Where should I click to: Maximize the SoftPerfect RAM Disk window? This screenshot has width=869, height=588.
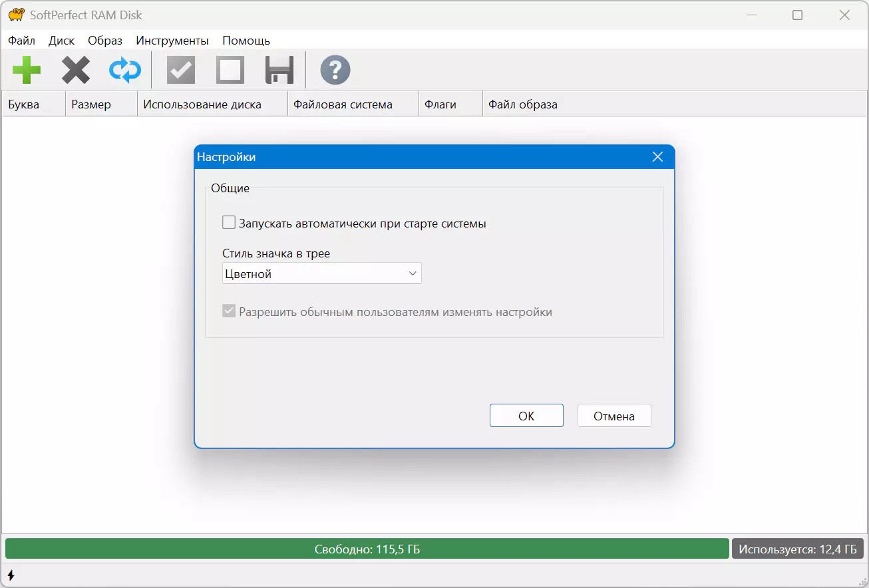pos(797,15)
